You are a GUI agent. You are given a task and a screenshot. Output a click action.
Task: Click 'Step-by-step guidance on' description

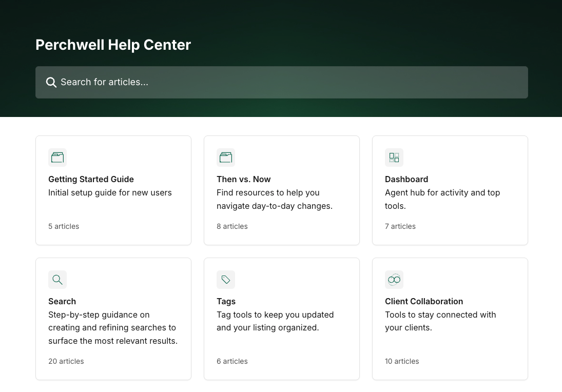click(113, 328)
